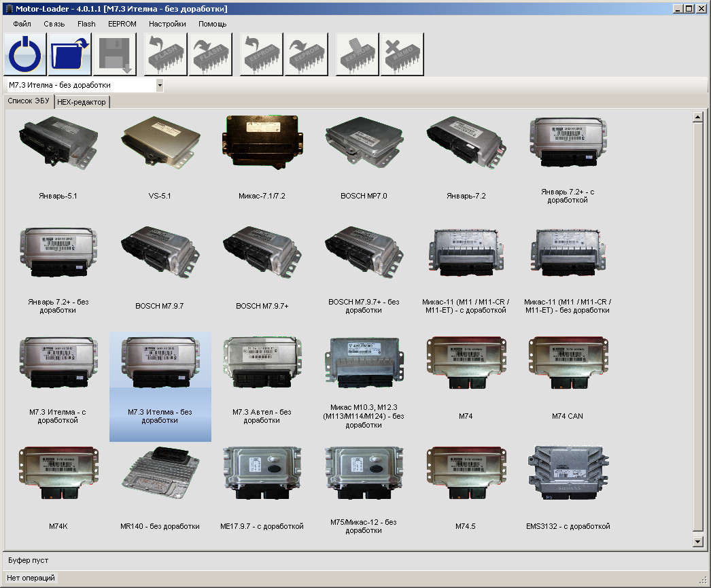Image resolution: width=711 pixels, height=588 pixels.
Task: Click the ECU list scroll up arrow
Action: (x=698, y=117)
